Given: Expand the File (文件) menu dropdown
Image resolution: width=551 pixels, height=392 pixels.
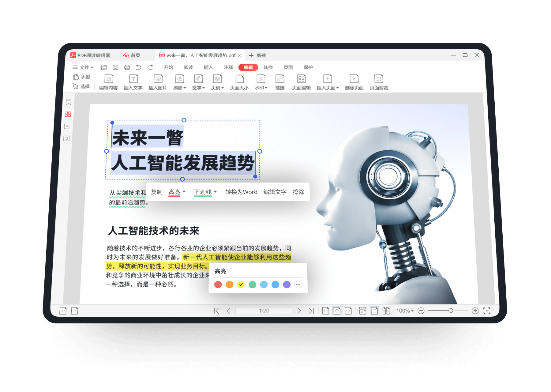Looking at the screenshot, I should coord(83,67).
